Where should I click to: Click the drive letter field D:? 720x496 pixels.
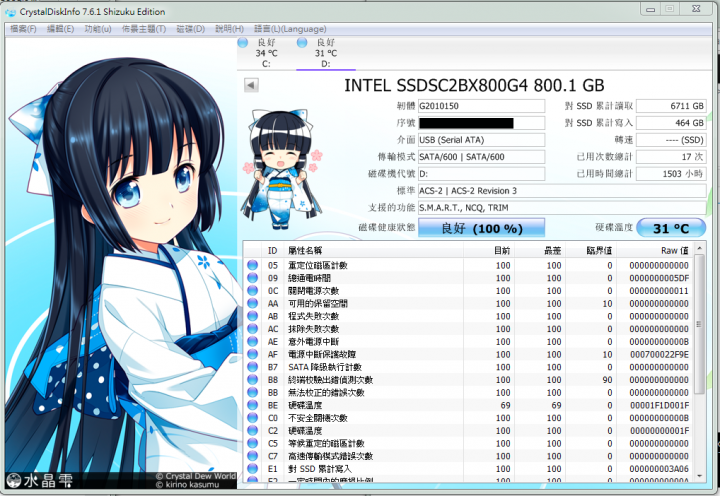[x=481, y=174]
